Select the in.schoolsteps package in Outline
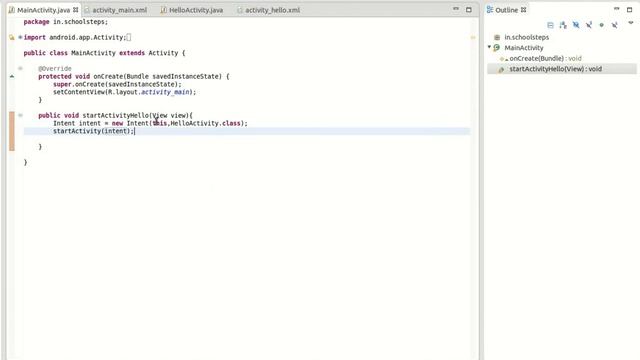The height and width of the screenshot is (360, 640). pyautogui.click(x=527, y=37)
